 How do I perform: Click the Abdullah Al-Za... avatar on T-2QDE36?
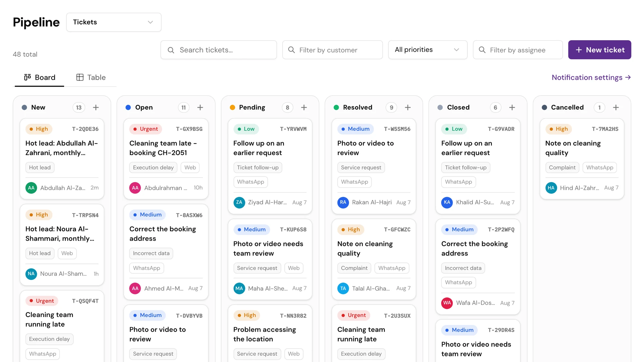31,188
